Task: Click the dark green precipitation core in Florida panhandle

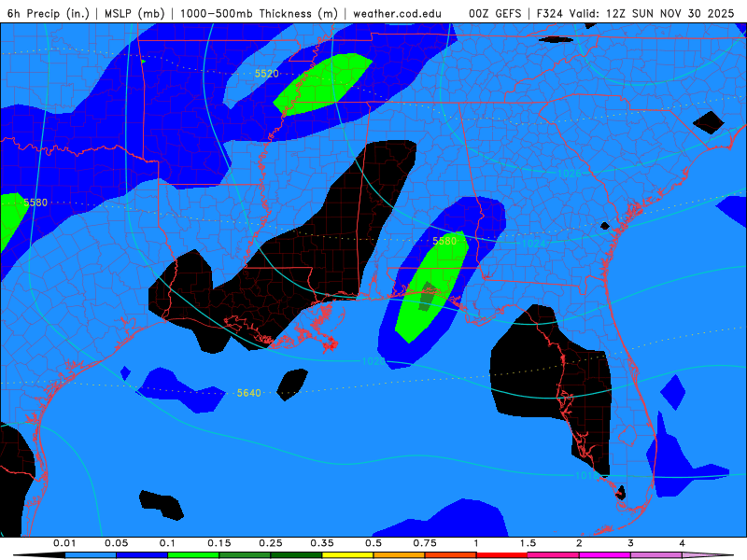Action: (428, 296)
